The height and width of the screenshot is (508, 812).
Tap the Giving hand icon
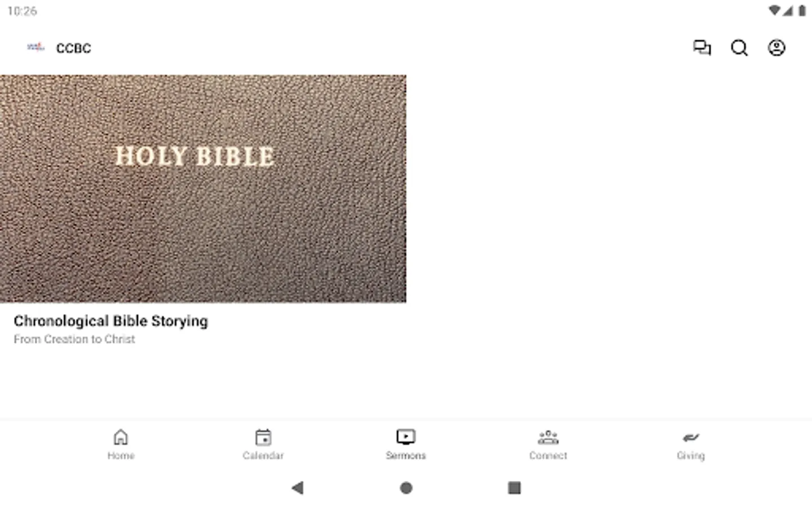click(691, 437)
